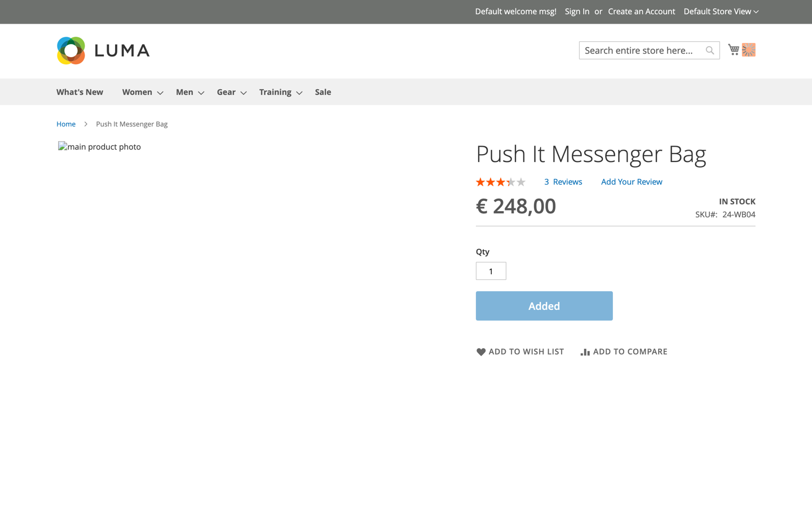Open the shopping cart icon
812x508 pixels.
pyautogui.click(x=734, y=50)
